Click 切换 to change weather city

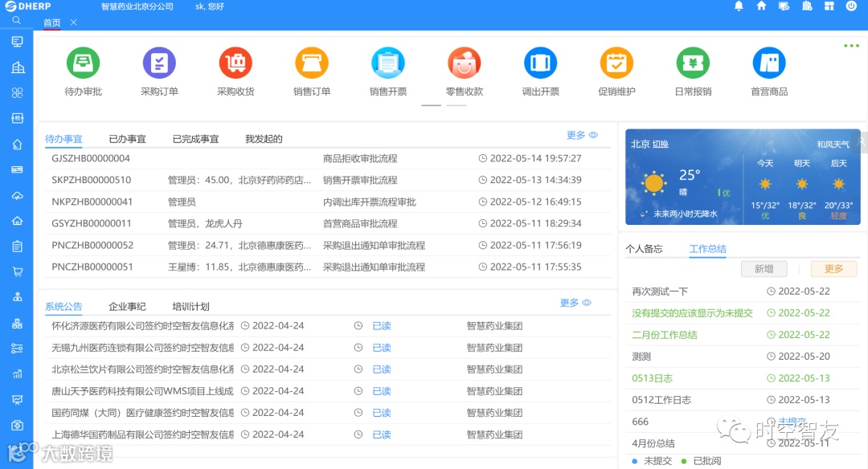click(661, 144)
